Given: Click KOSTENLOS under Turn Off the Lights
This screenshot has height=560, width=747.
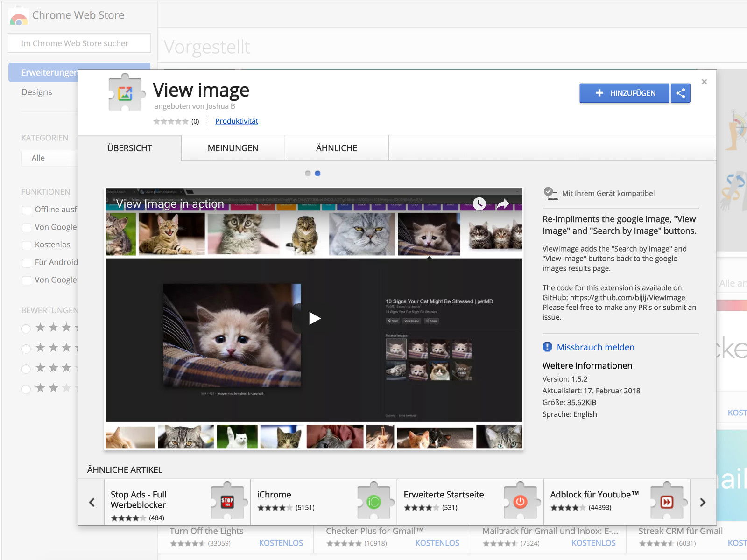Looking at the screenshot, I should tap(281, 543).
